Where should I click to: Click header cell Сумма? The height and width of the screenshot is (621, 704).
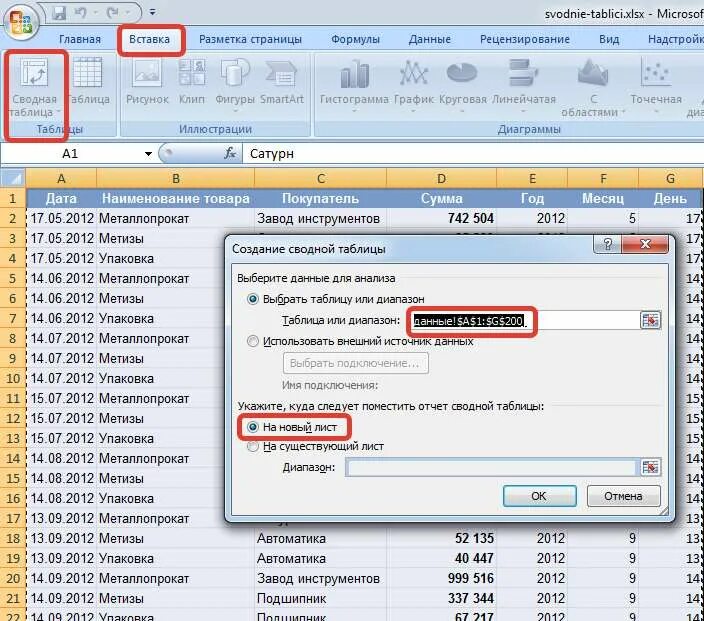click(441, 198)
